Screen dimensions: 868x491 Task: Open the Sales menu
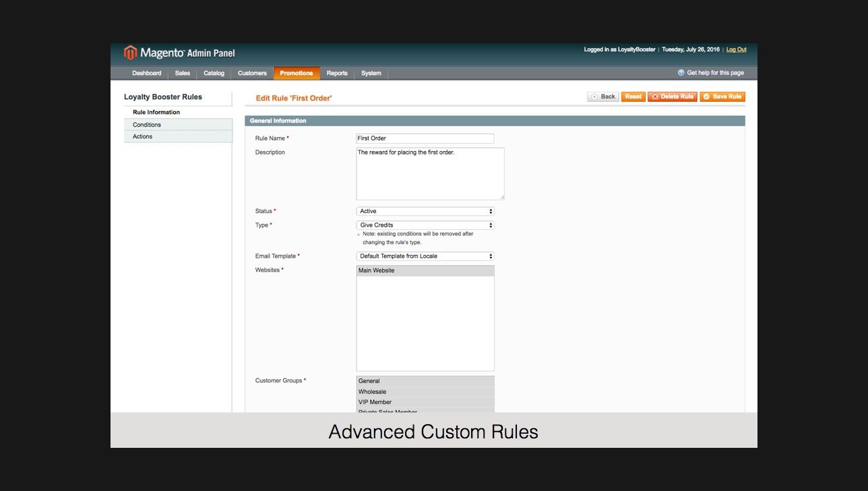point(183,73)
